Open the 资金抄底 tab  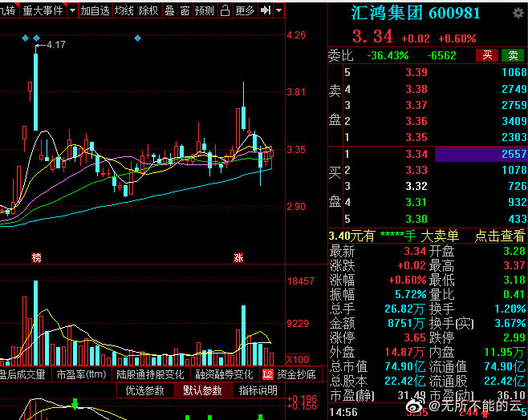coord(297,374)
